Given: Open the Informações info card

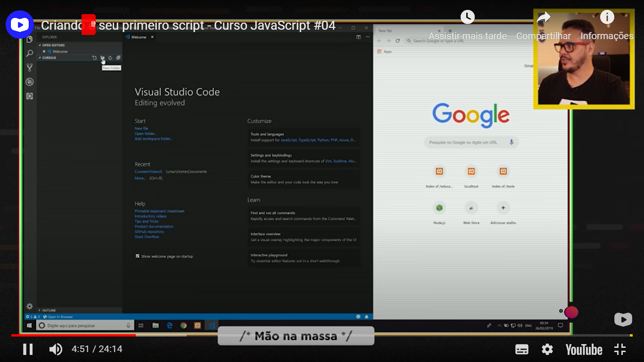Looking at the screenshot, I should [607, 25].
